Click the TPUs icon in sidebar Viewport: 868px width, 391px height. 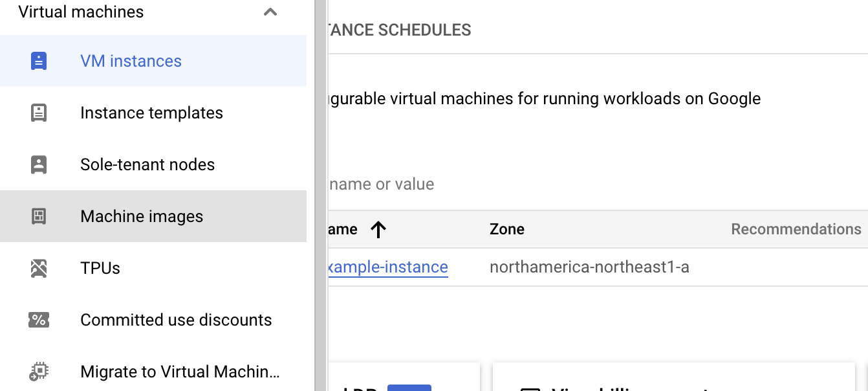point(39,268)
